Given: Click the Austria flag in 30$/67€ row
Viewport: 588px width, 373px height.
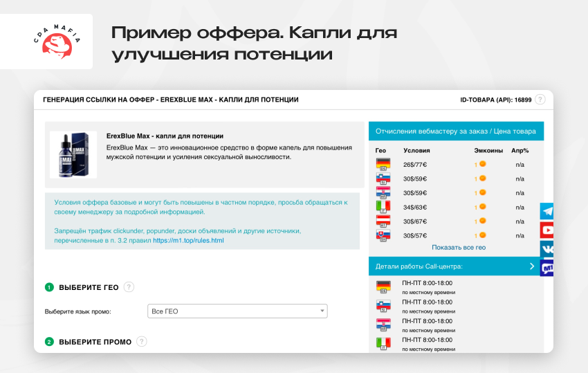Looking at the screenshot, I should pyautogui.click(x=383, y=221).
